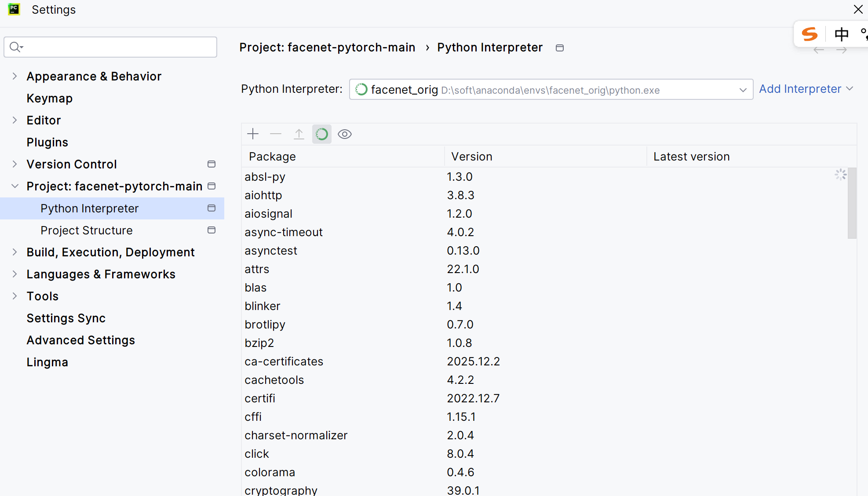Click the Add Interpreter link
868x496 pixels.
pyautogui.click(x=800, y=89)
